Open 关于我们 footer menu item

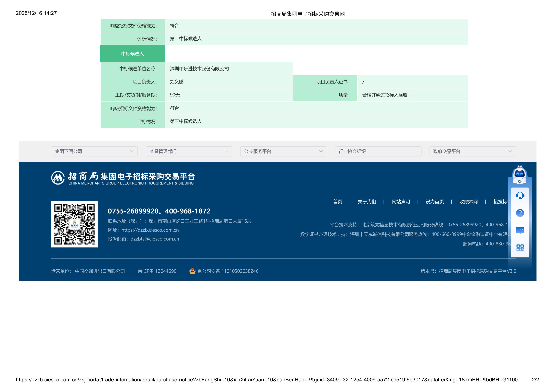(x=367, y=202)
